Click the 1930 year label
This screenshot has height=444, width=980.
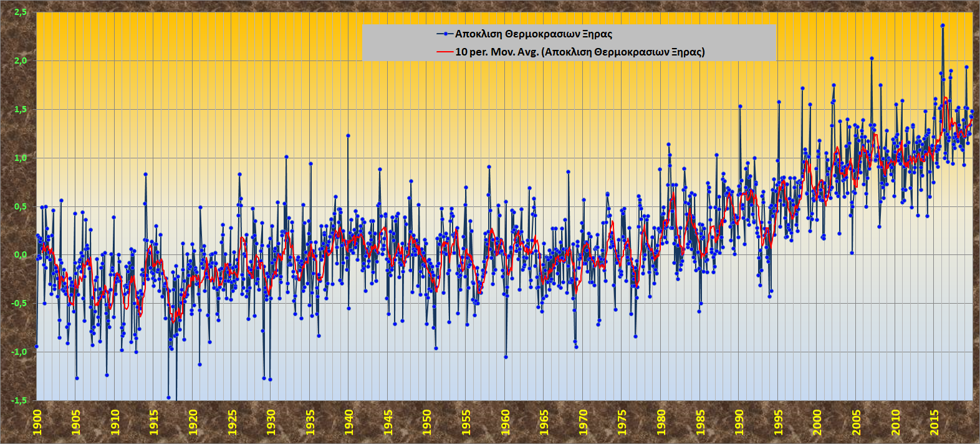[x=271, y=422]
